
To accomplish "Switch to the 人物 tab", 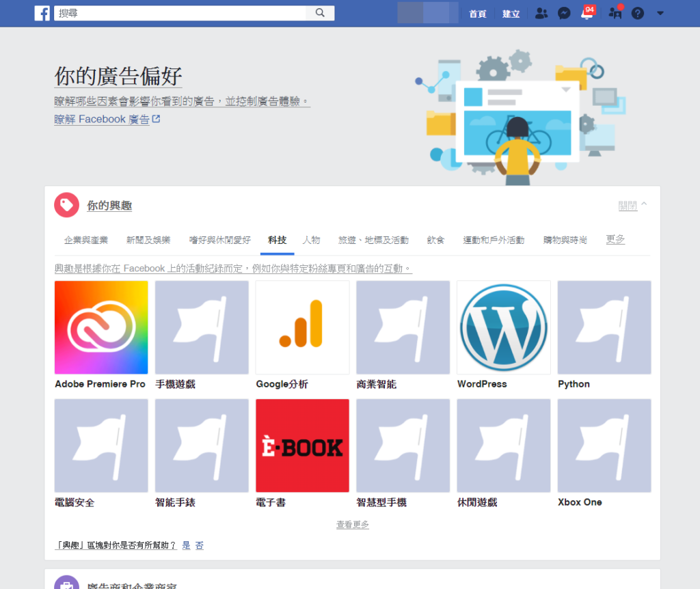I will 311,240.
